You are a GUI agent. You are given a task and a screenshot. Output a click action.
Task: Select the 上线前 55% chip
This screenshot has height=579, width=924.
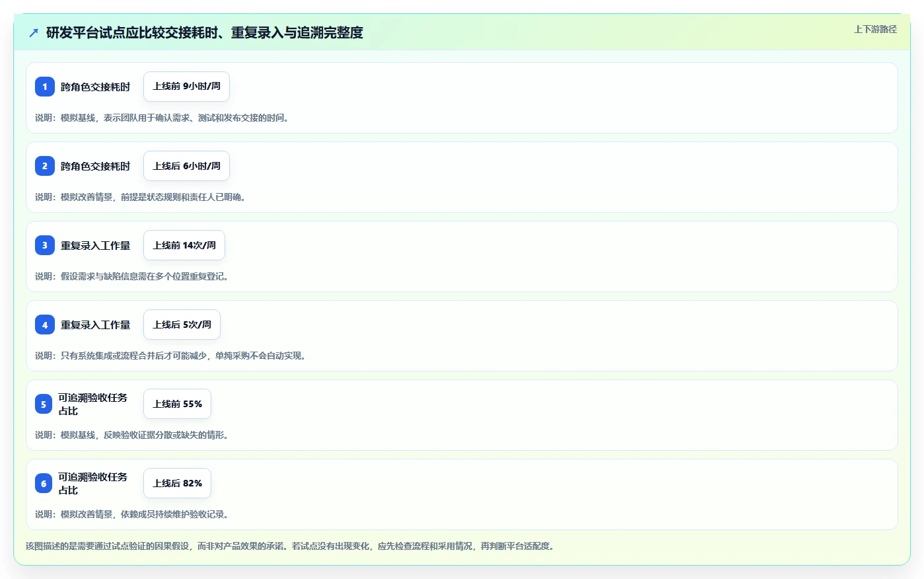[177, 404]
